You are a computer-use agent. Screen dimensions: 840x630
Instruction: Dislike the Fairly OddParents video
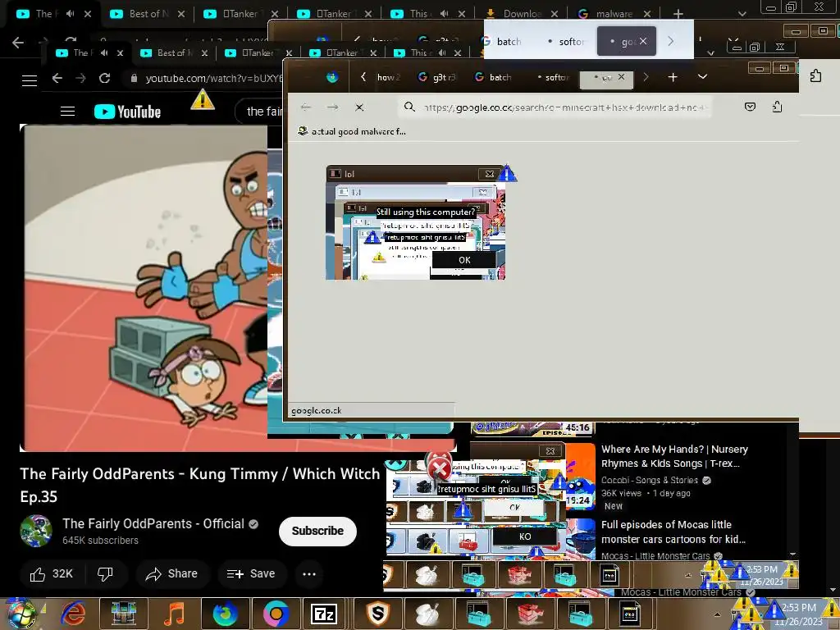[x=105, y=573]
